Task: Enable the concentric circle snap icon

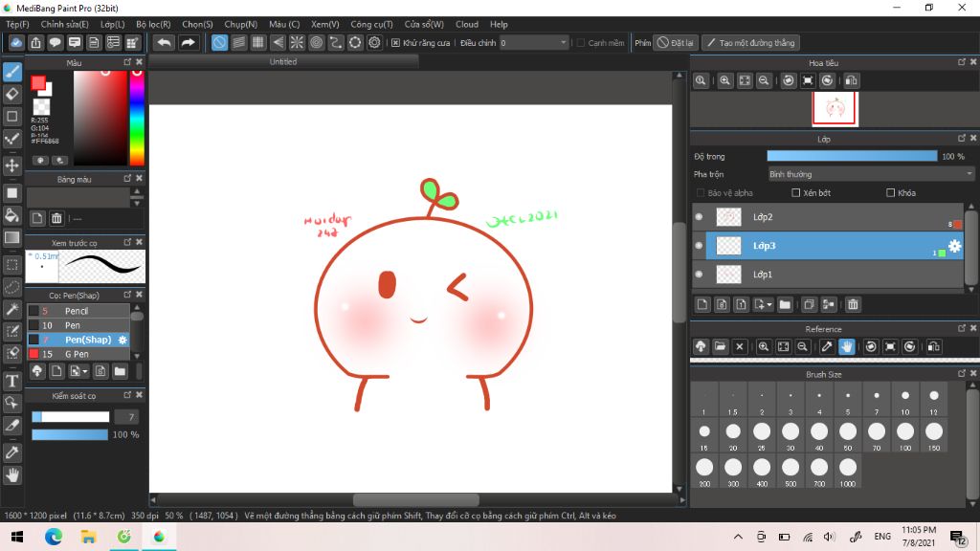Action: [316, 42]
